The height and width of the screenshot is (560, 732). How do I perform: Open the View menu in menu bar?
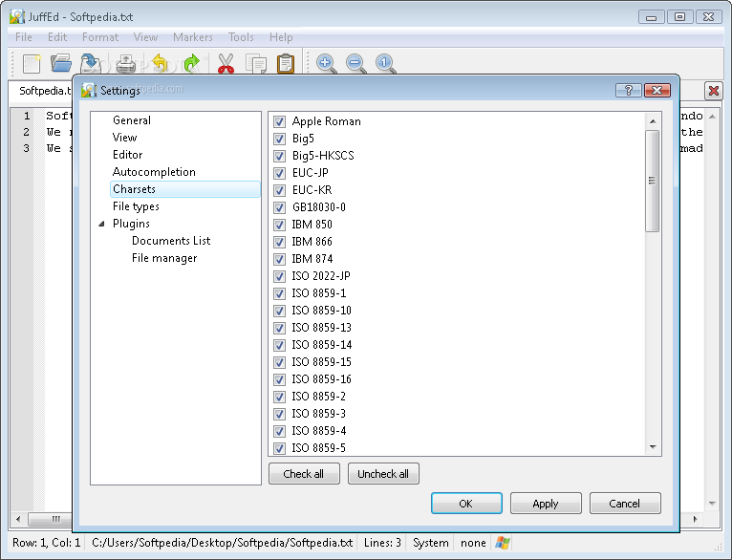145,37
